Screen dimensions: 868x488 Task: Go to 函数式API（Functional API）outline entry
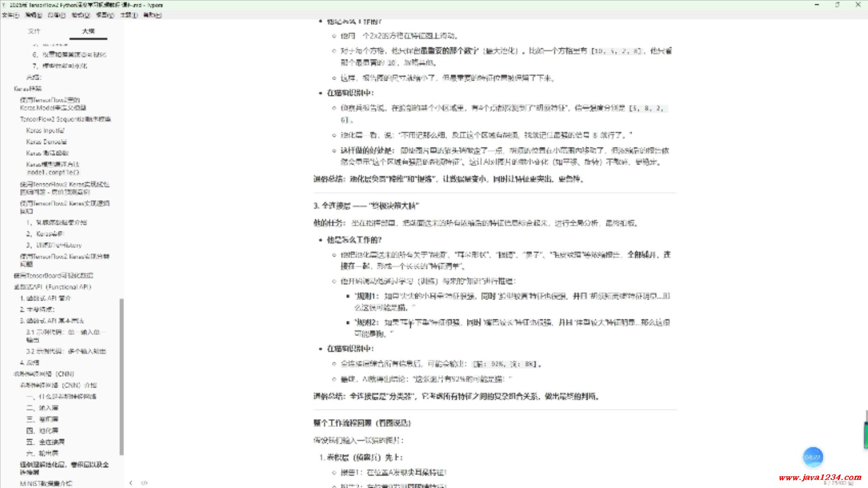click(x=52, y=287)
